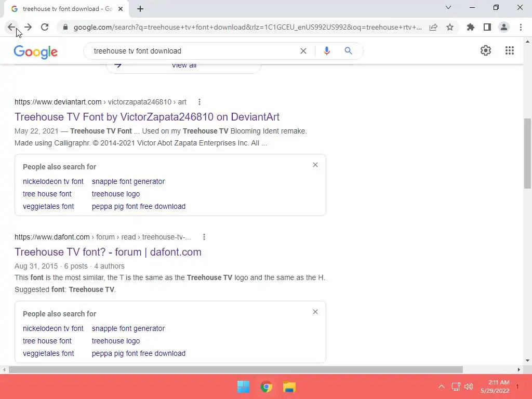Viewport: 532px width, 399px height.
Task: Go back with the browser back arrow
Action: 11,27
